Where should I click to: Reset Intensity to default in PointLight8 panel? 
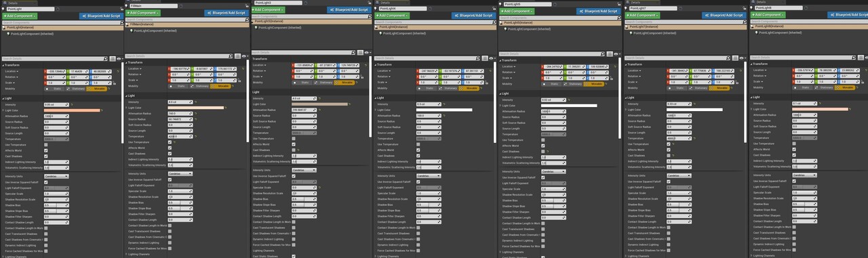820,104
